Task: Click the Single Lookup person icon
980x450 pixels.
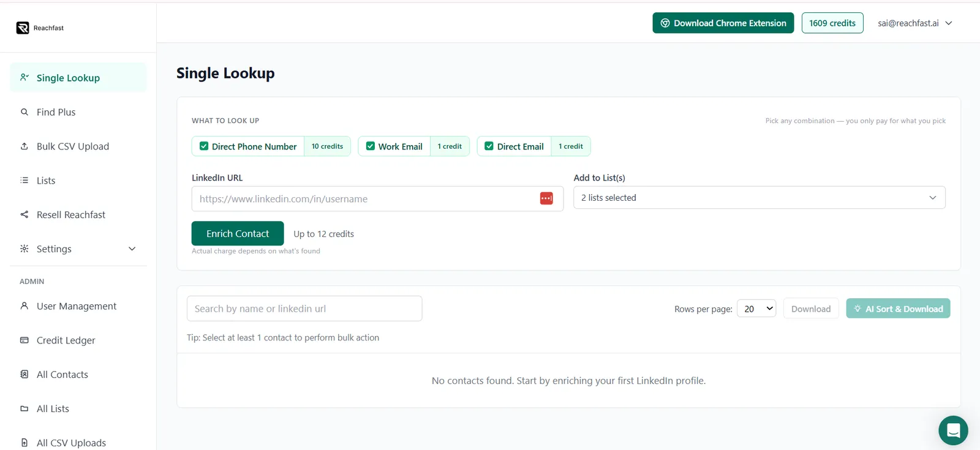Action: tap(24, 77)
